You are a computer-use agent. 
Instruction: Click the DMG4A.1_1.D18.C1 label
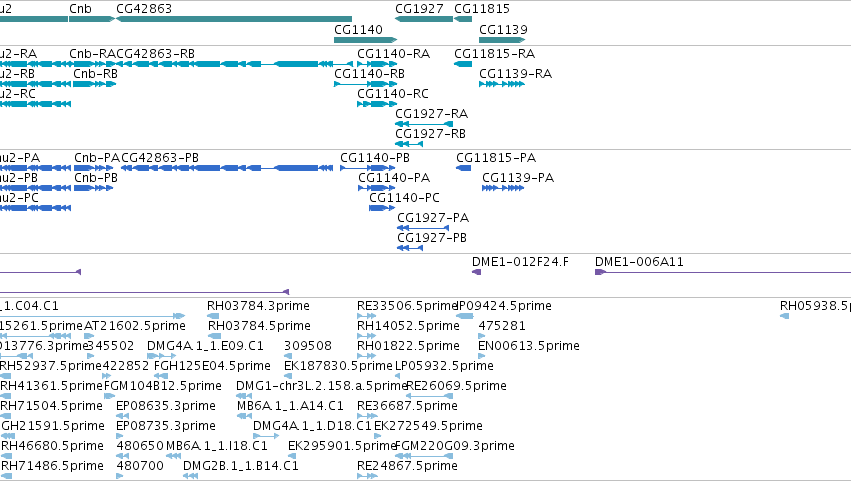point(313,427)
